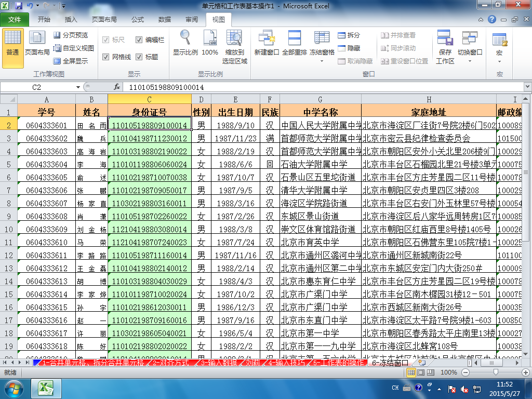Open sheet tab 2-对齐方式
This screenshot has width=532, height=399.
click(x=170, y=363)
